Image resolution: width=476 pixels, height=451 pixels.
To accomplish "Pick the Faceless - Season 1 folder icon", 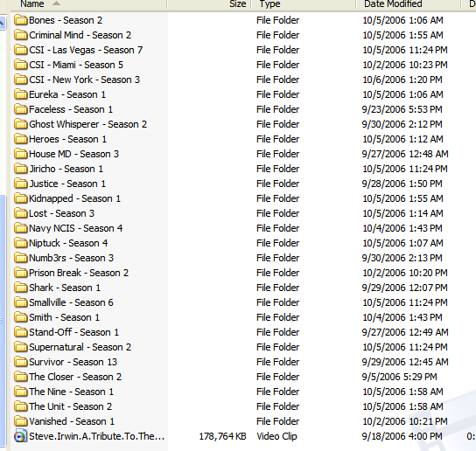I will pyautogui.click(x=21, y=109).
